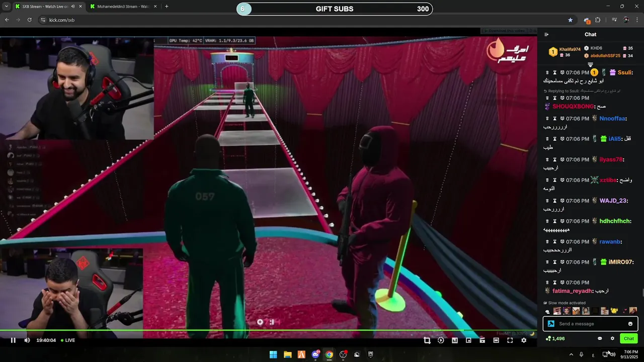644x362 pixels.
Task: Open chat commands speech bubble icon
Action: click(x=600, y=338)
